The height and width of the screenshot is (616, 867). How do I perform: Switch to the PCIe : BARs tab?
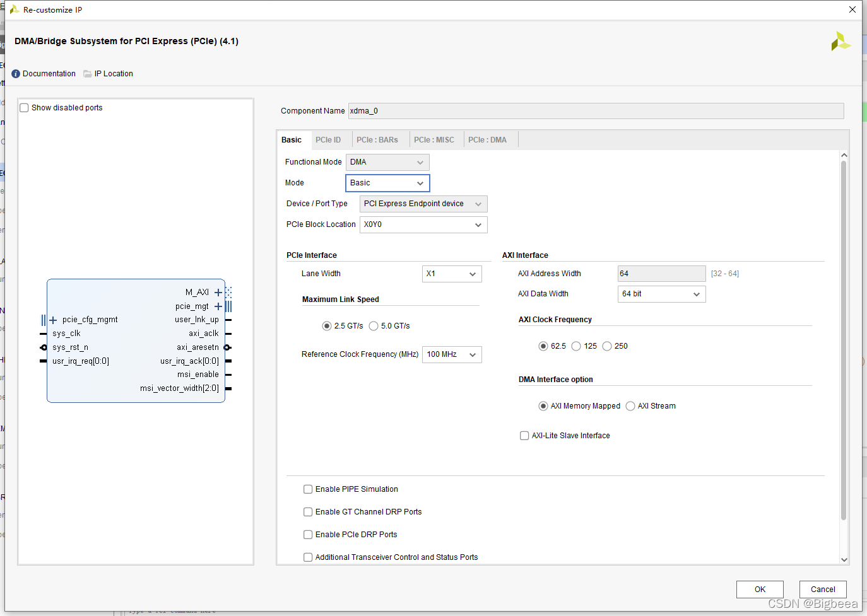(x=377, y=140)
